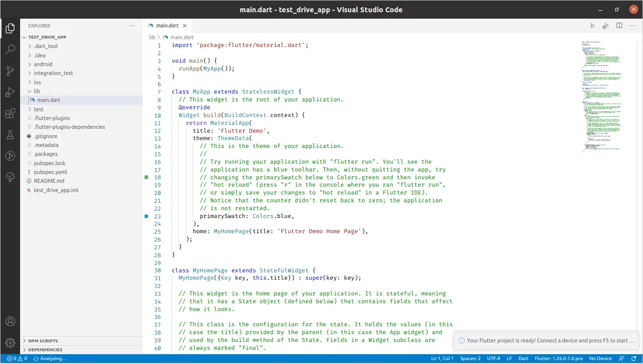The image size is (643, 364).
Task: Open the Run and Debug view
Action: coord(10,92)
